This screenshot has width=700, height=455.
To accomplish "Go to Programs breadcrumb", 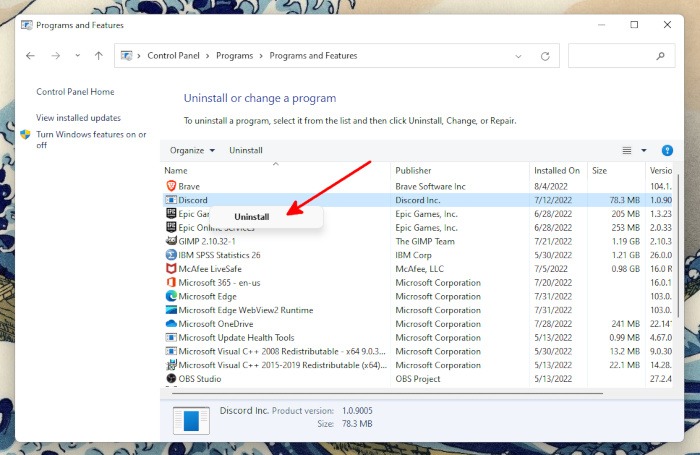I will [234, 56].
